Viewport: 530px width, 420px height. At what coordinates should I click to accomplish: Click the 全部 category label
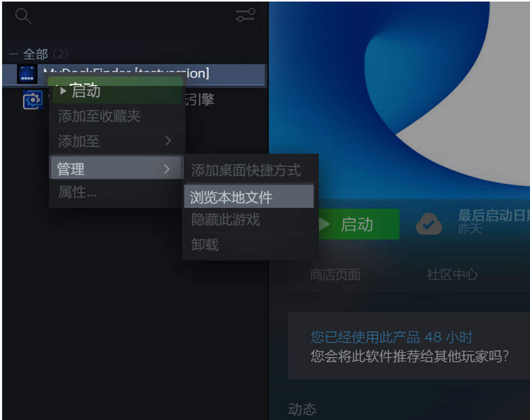[x=35, y=54]
